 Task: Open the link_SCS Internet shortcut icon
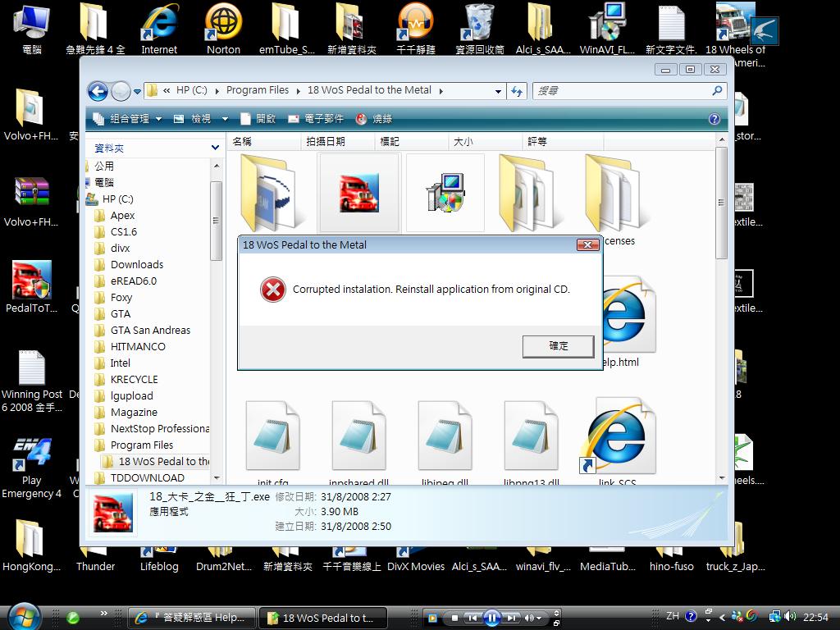pyautogui.click(x=617, y=439)
